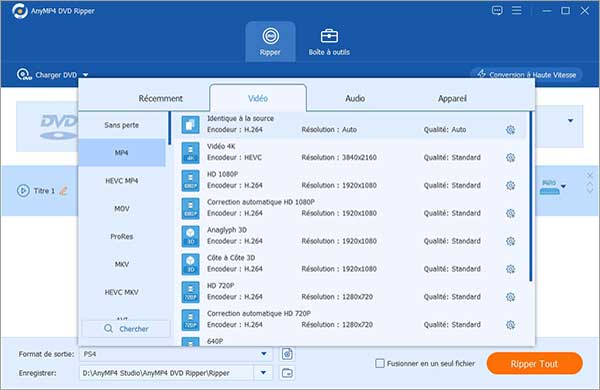The height and width of the screenshot is (390, 600).
Task: Click Conversion à Haute Vitesse button
Action: [527, 75]
